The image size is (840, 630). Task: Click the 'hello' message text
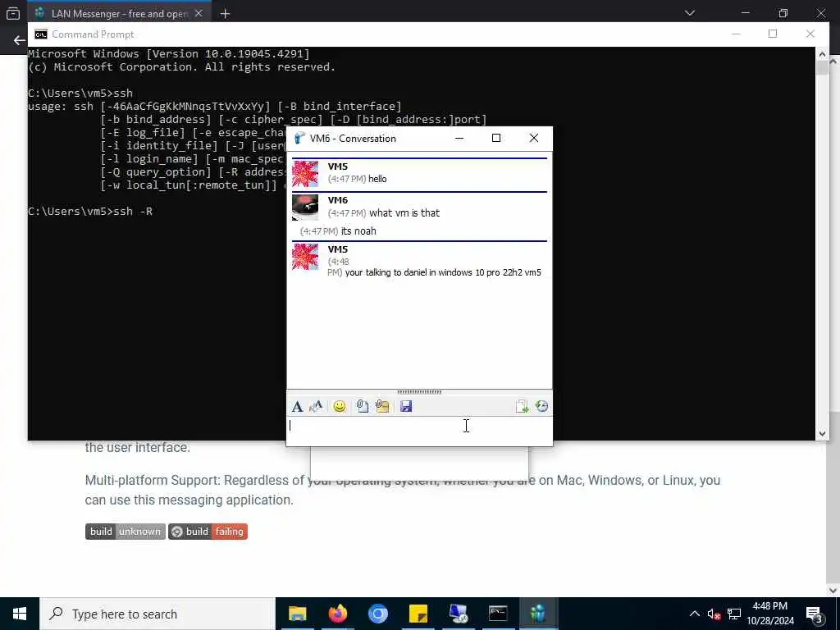(x=377, y=179)
